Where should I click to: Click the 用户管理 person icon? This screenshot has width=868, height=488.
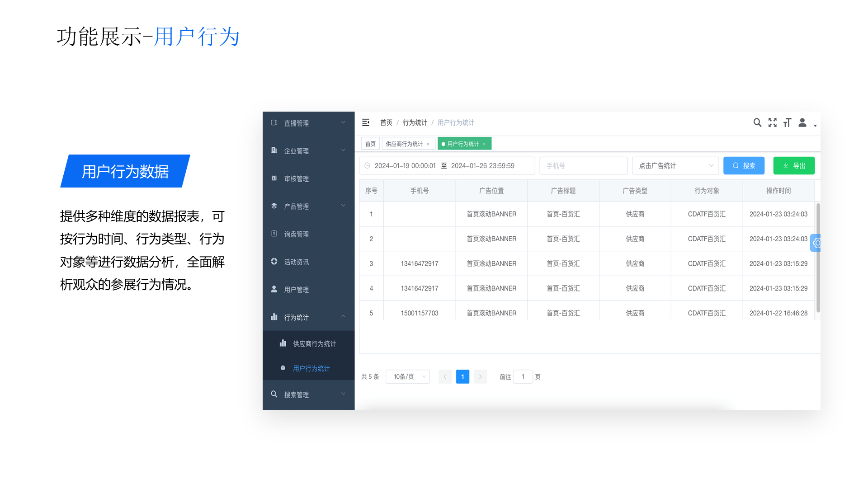point(274,289)
